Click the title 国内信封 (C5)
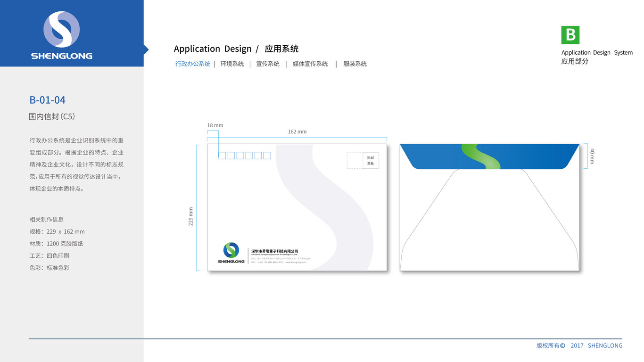 (52, 116)
